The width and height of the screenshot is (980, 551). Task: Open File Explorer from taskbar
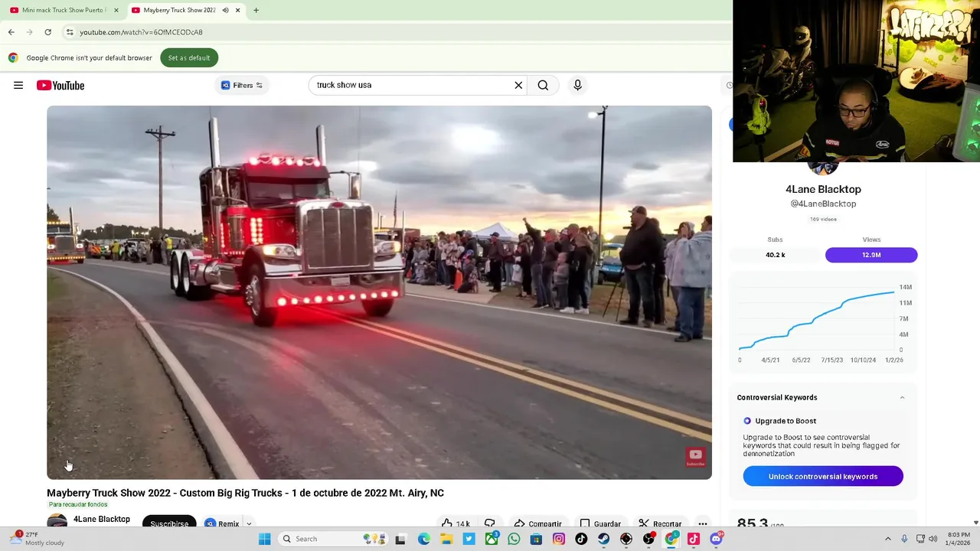(x=446, y=539)
